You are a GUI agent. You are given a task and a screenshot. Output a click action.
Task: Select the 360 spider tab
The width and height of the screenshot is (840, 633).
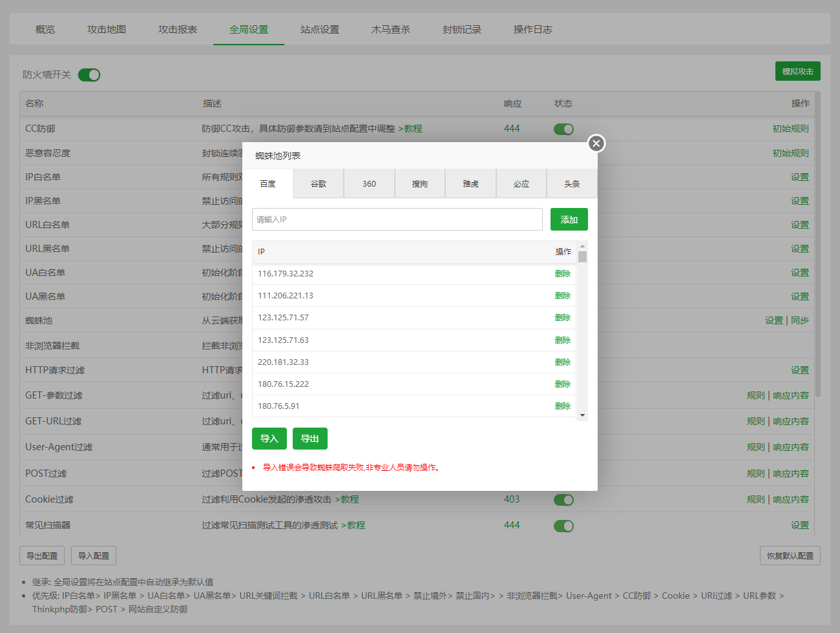coord(369,184)
